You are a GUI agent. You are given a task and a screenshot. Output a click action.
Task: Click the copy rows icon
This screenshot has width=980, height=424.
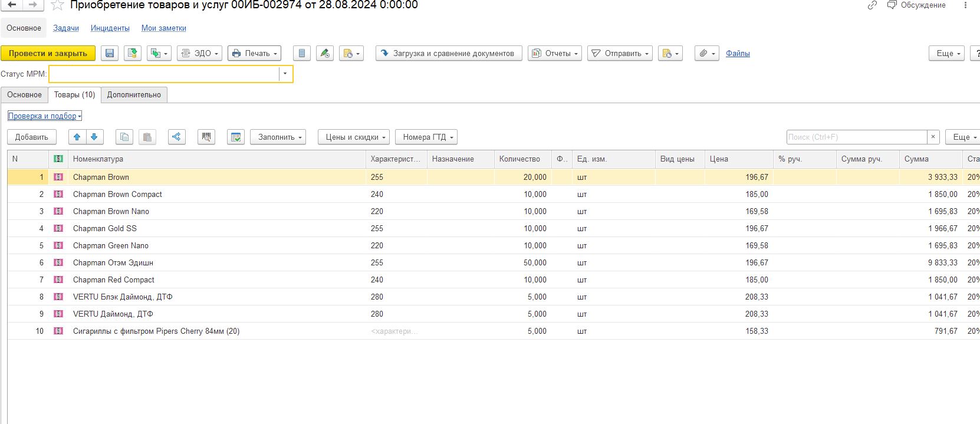click(x=124, y=137)
